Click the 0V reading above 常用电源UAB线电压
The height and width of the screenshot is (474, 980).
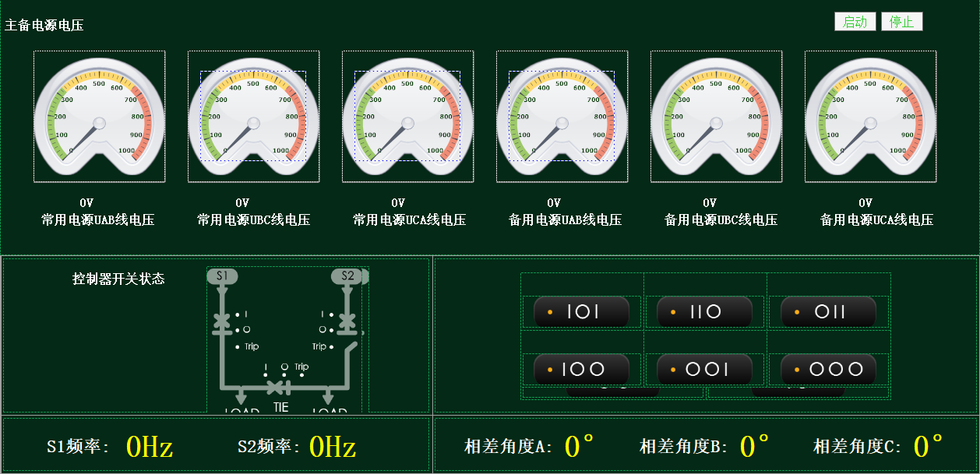(x=86, y=203)
